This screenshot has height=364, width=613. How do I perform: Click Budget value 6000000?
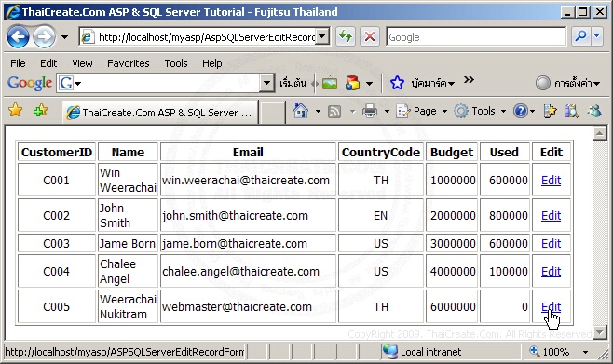pos(453,306)
